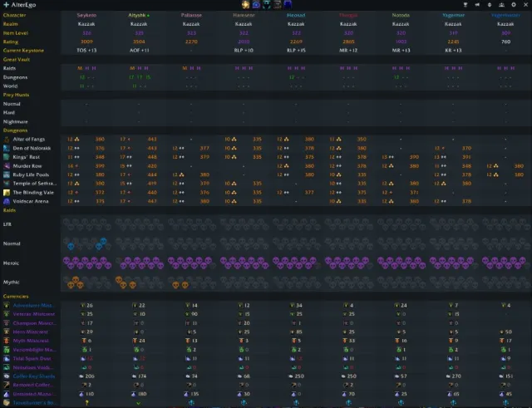Open the settings gear icon
This screenshot has height=408, width=532.
(x=514, y=5)
